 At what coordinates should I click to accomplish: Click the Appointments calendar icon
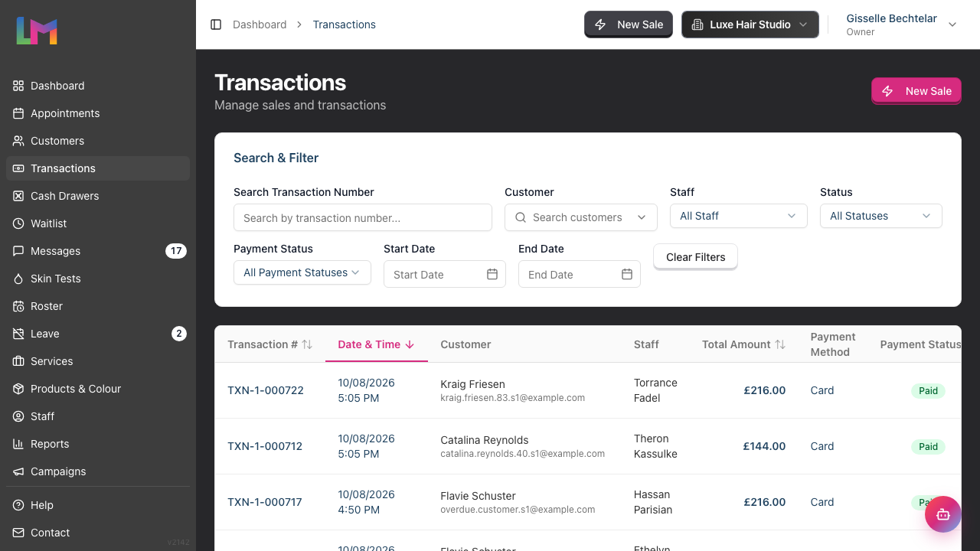click(x=18, y=113)
